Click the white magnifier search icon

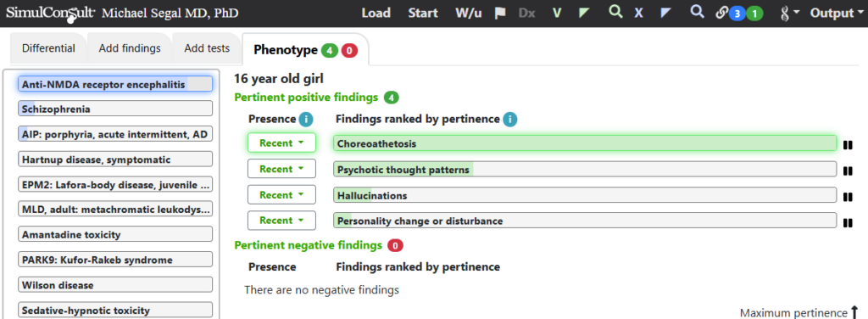click(x=697, y=12)
